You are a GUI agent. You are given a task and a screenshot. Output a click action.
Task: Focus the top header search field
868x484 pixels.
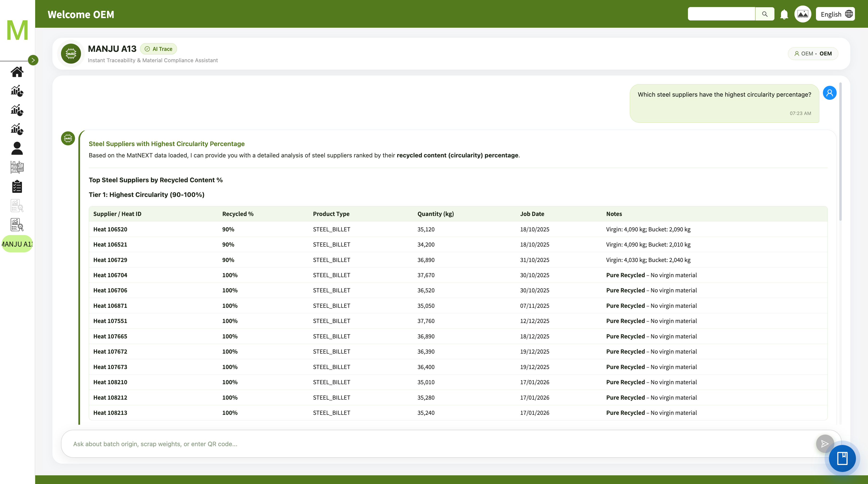721,14
